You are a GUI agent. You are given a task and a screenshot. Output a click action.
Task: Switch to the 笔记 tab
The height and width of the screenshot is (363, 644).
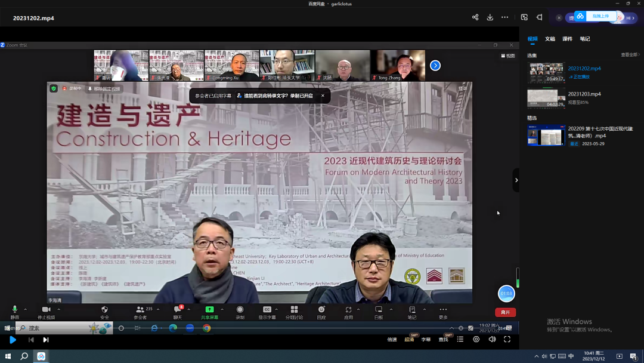click(585, 39)
